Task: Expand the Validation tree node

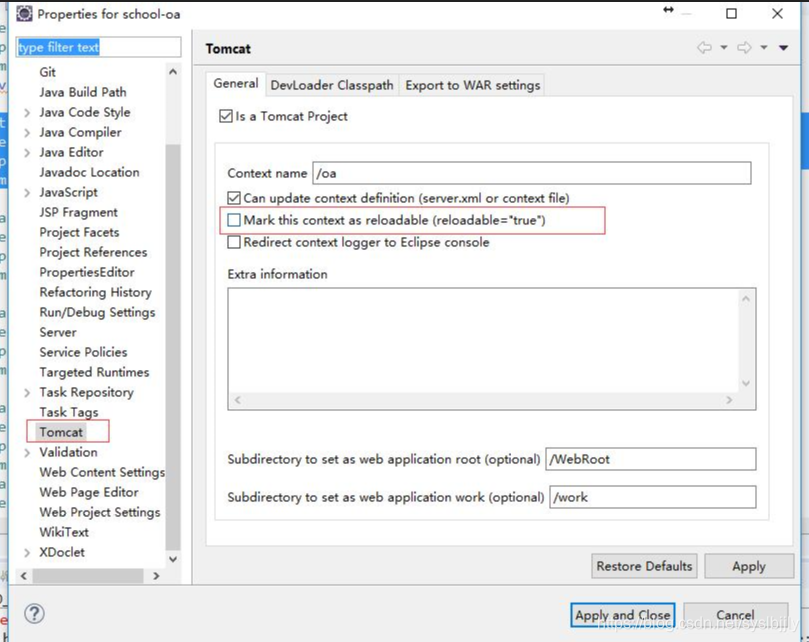Action: point(27,452)
